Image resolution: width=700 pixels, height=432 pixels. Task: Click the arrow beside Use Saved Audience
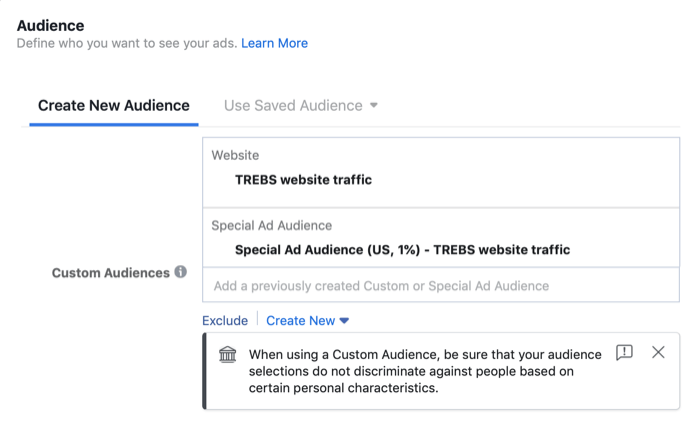374,105
